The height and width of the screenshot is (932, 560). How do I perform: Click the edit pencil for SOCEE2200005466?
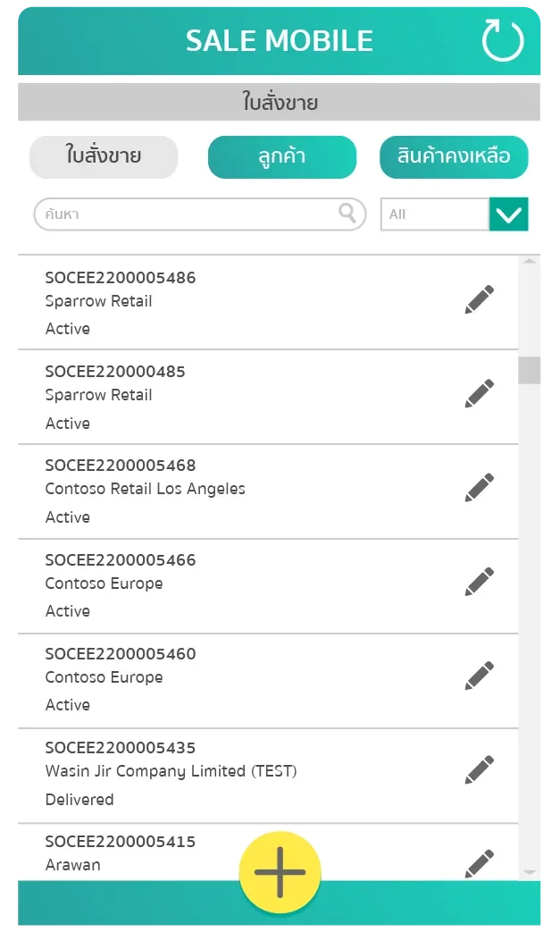[x=479, y=581]
